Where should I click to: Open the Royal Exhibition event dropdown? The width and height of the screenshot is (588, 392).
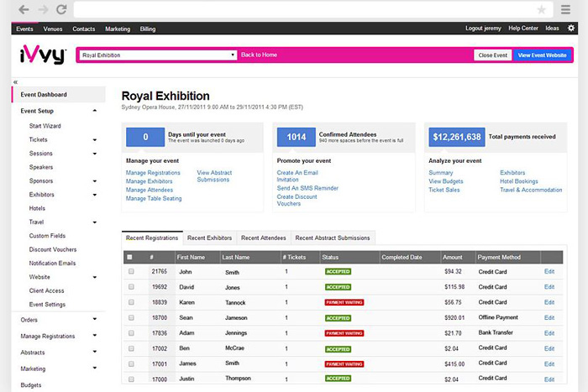pos(158,55)
